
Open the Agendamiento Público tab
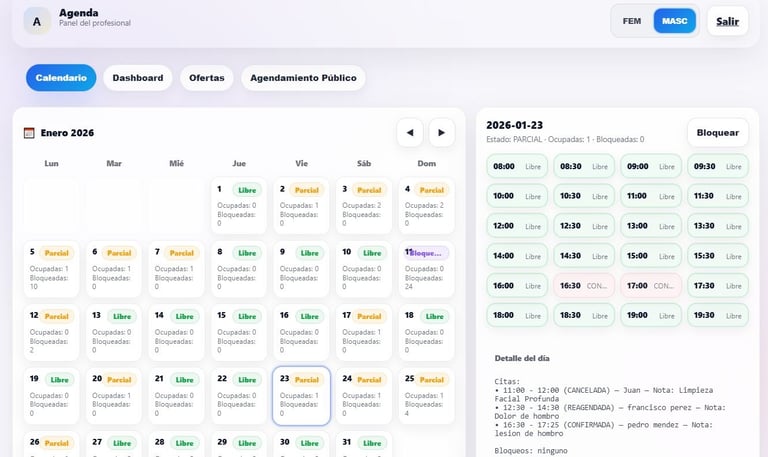(x=303, y=77)
